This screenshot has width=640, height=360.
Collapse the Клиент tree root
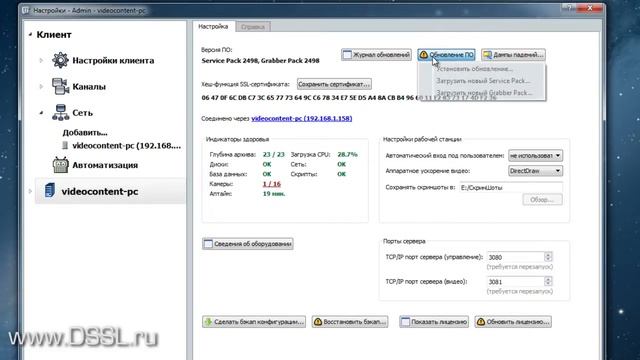[x=30, y=35]
